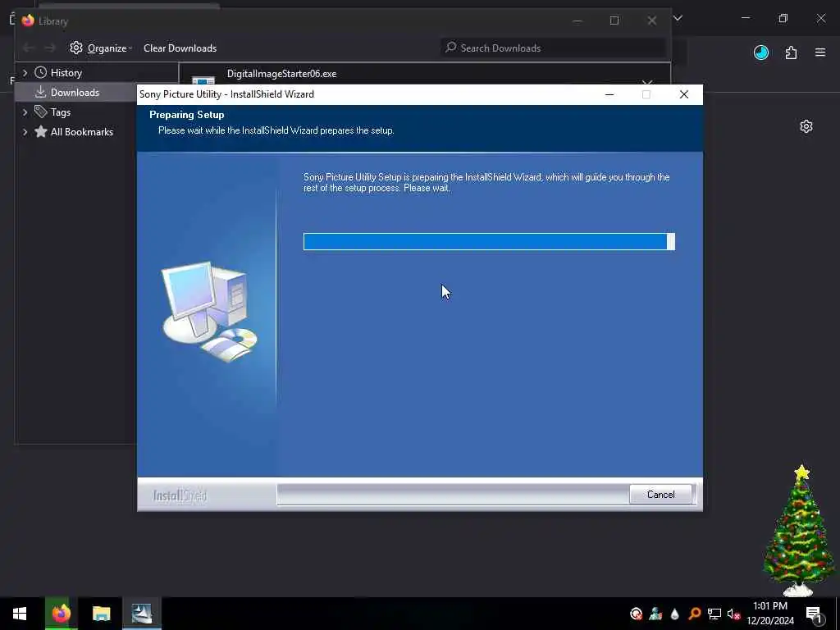The image size is (840, 630).
Task: Click the orange magnifier tray icon
Action: pyautogui.click(x=695, y=614)
